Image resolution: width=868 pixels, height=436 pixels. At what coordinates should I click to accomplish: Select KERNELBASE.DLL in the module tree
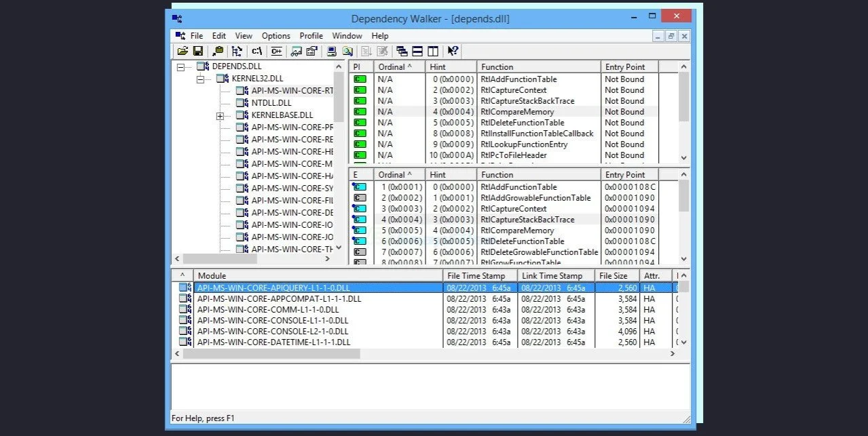282,115
